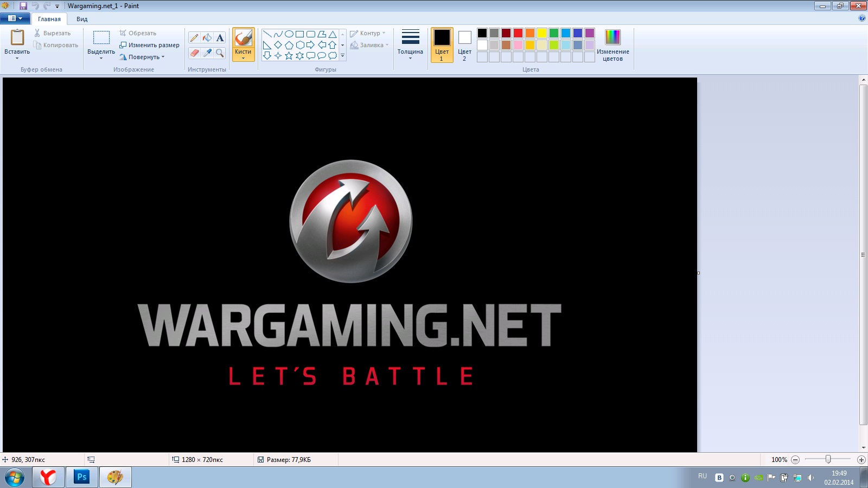The image size is (868, 488).
Task: Select Цвет 2 background color box
Action: (x=464, y=45)
